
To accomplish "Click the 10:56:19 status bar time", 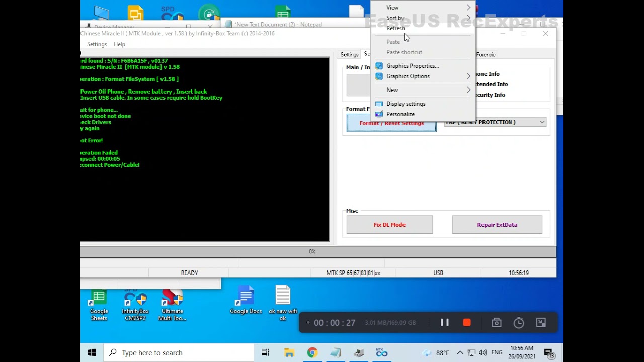I will [x=519, y=273].
